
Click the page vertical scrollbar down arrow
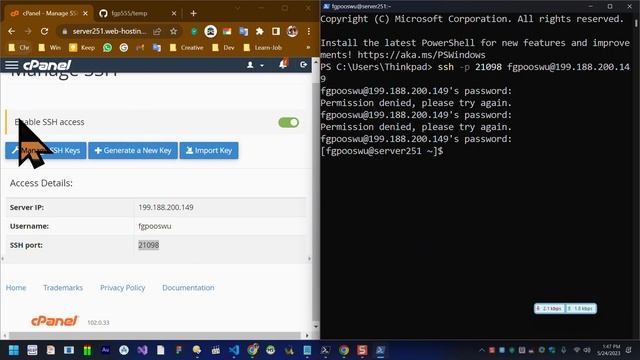pyautogui.click(x=316, y=326)
